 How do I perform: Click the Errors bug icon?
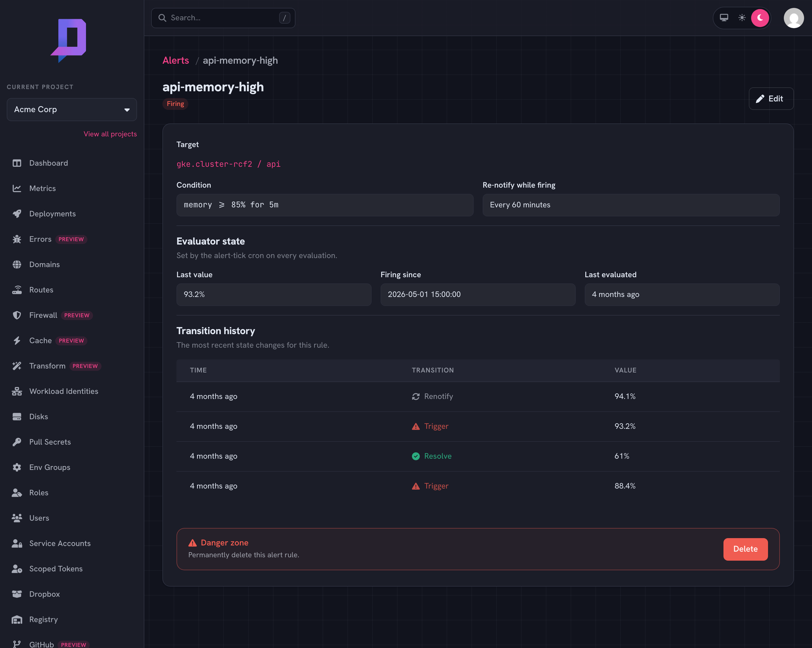click(17, 239)
